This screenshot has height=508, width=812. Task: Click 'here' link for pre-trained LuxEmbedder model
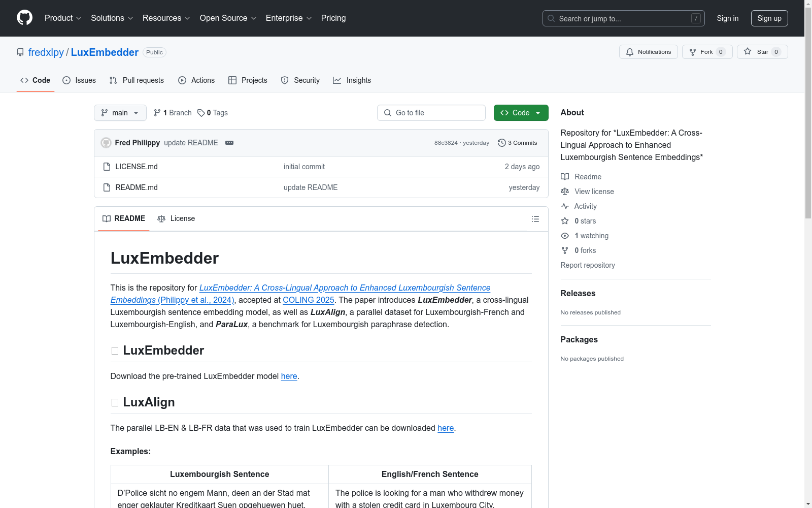289,376
